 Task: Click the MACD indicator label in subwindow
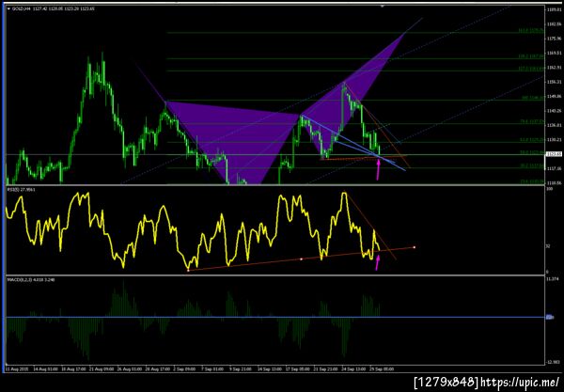pyautogui.click(x=31, y=279)
